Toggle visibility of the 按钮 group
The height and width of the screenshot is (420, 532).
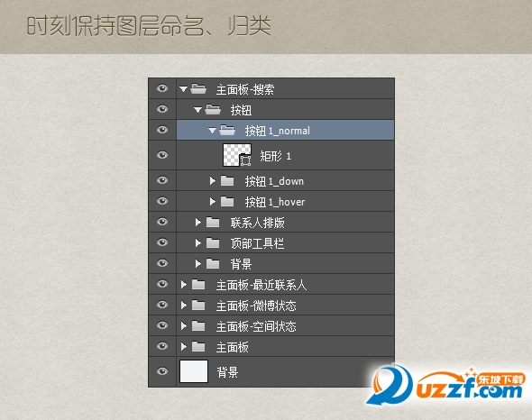point(162,109)
